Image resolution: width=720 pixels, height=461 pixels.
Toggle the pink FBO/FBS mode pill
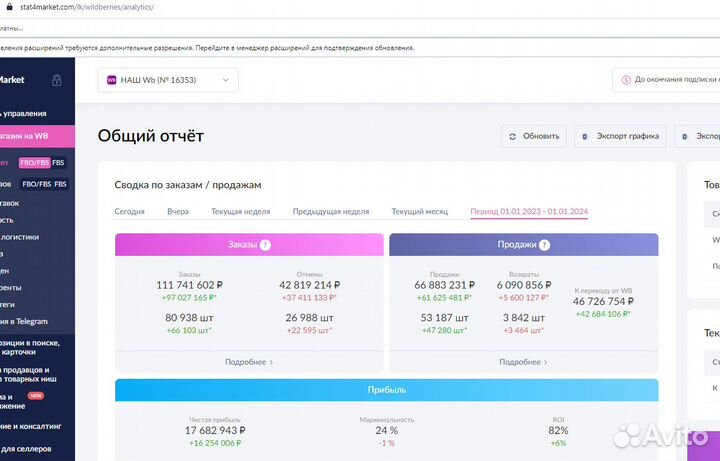pyautogui.click(x=34, y=162)
